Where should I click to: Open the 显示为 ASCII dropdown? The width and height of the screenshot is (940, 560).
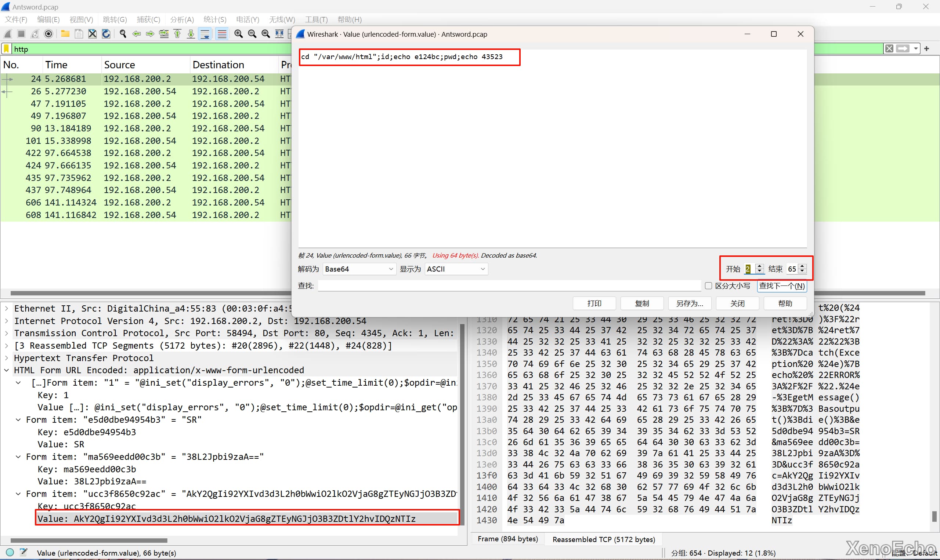tap(456, 269)
